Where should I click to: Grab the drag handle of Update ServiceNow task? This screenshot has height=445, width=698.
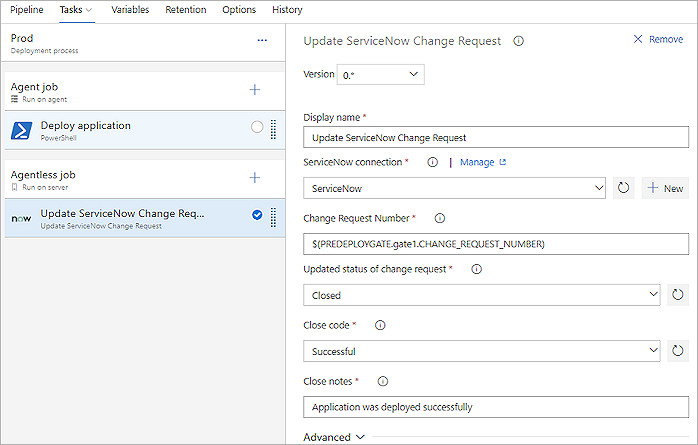coord(273,217)
